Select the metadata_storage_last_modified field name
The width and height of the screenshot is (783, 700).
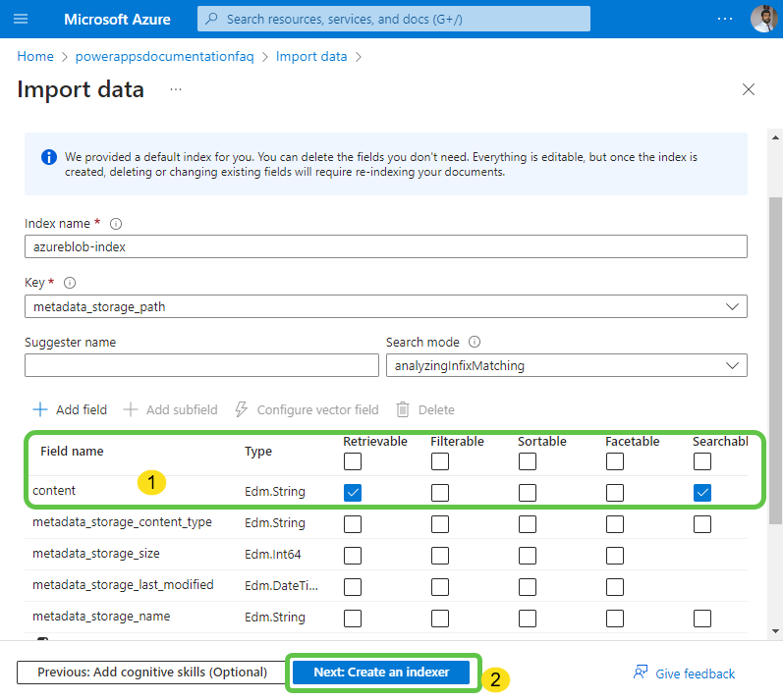(x=123, y=585)
